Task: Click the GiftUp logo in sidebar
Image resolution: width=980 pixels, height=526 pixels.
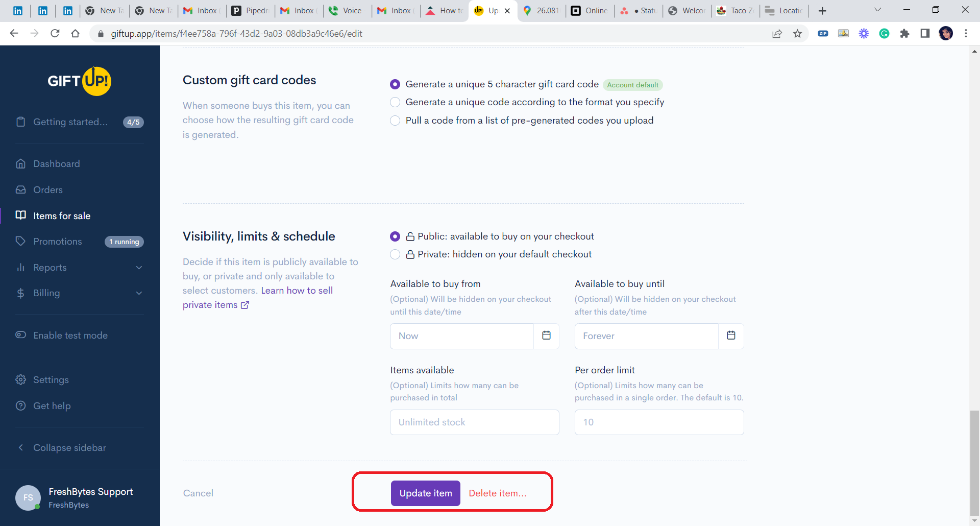Action: pos(80,81)
